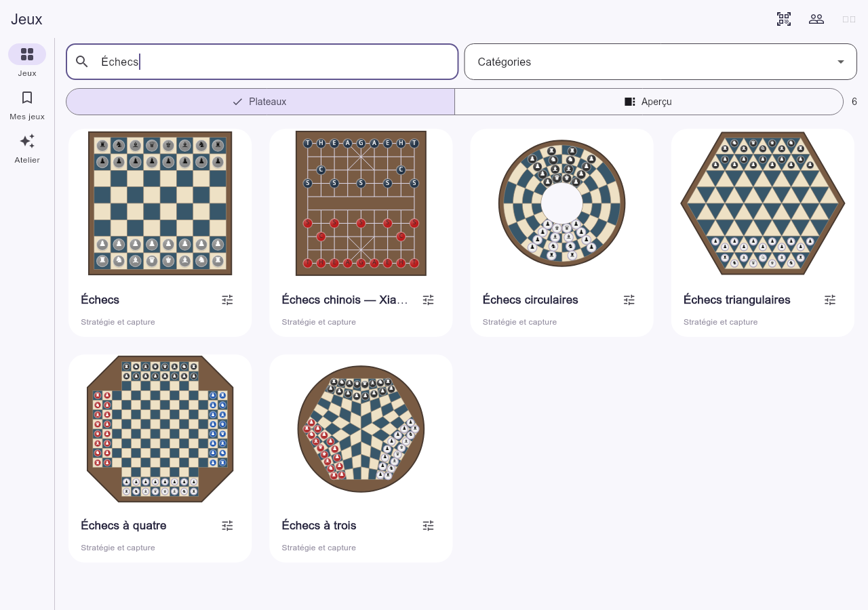
Task: Open the Échecs board thumbnail
Action: click(160, 203)
